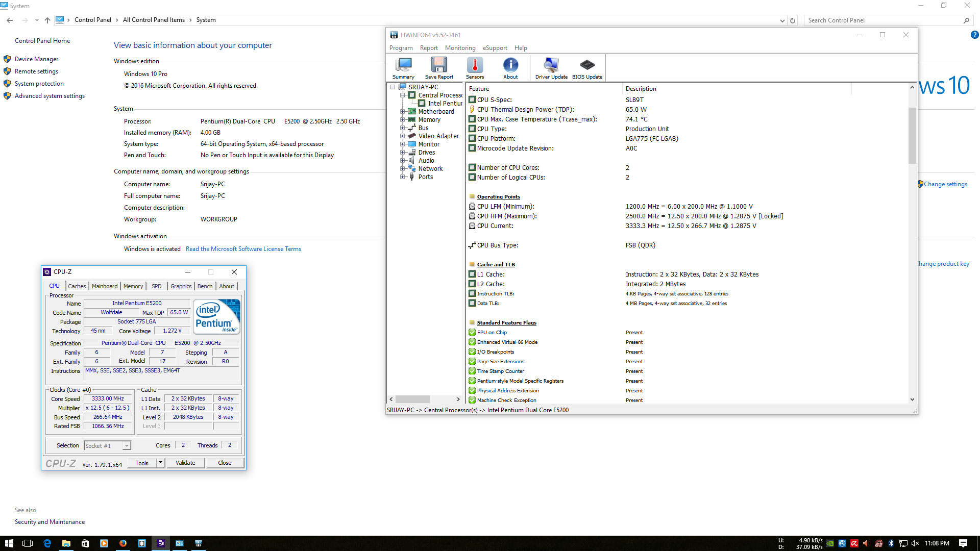Switch to SPD tab in CPU-Z
The image size is (980, 551).
pyautogui.click(x=156, y=286)
